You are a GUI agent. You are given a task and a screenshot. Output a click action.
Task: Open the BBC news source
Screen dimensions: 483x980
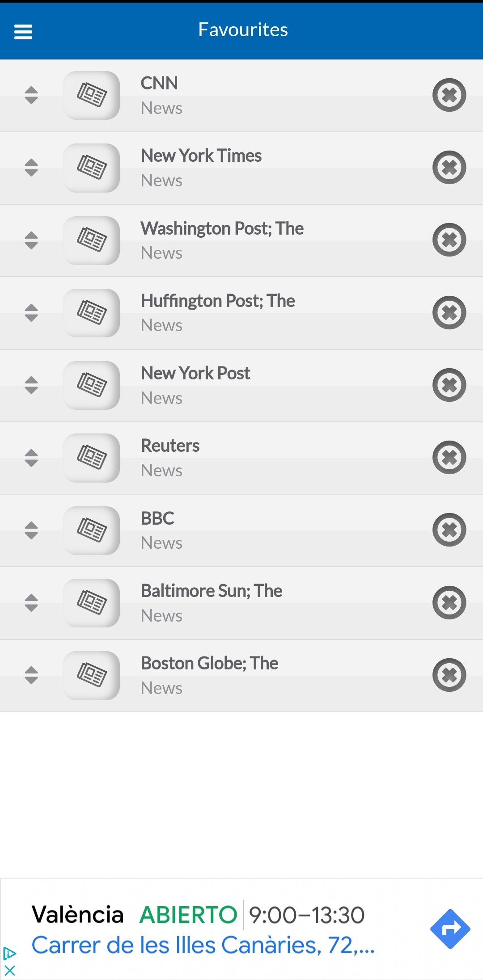(x=157, y=530)
